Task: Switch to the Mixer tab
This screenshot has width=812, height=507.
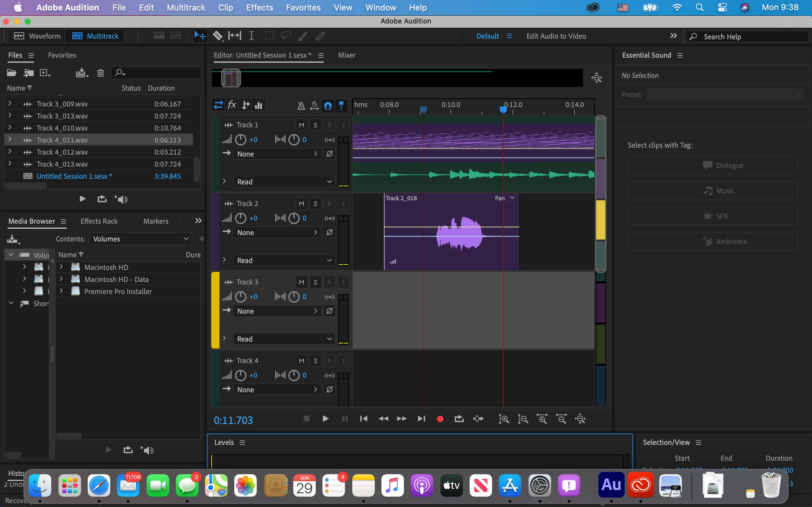Action: [x=347, y=55]
